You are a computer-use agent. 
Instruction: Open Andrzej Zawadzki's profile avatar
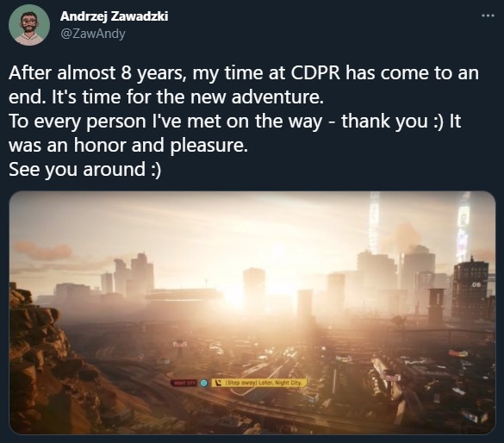(x=29, y=25)
